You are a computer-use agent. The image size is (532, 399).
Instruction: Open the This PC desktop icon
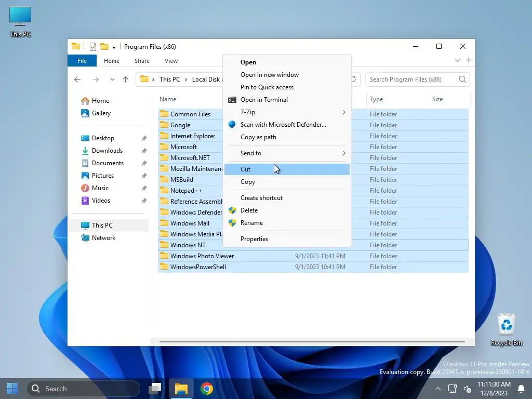point(20,21)
